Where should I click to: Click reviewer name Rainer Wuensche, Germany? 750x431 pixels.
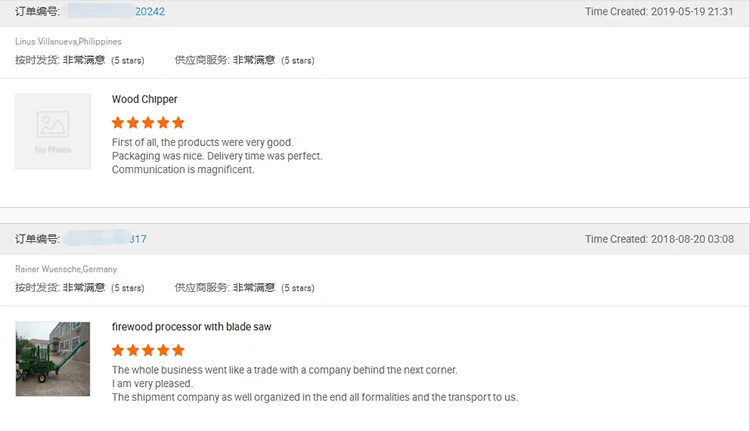point(66,269)
